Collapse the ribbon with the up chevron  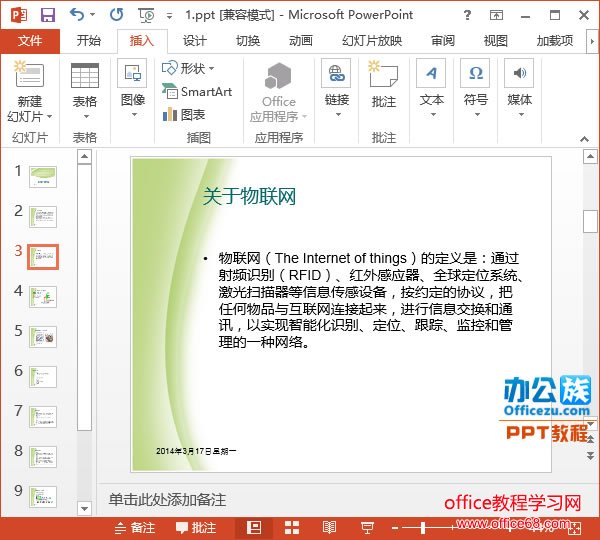point(584,139)
